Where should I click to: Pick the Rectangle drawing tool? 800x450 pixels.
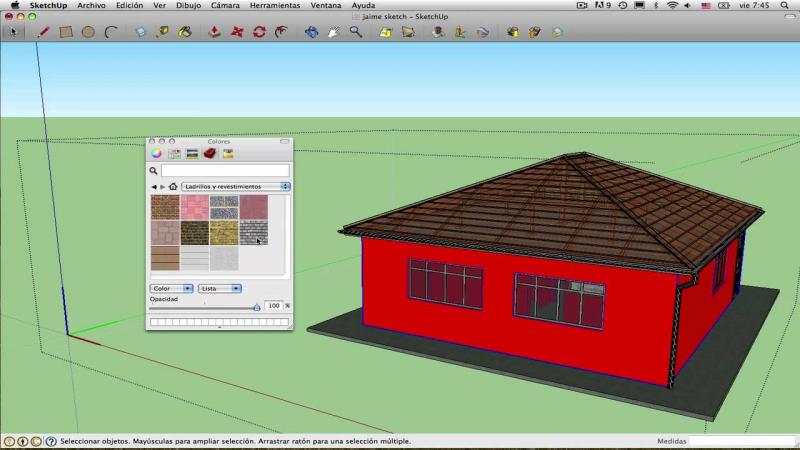(66, 32)
